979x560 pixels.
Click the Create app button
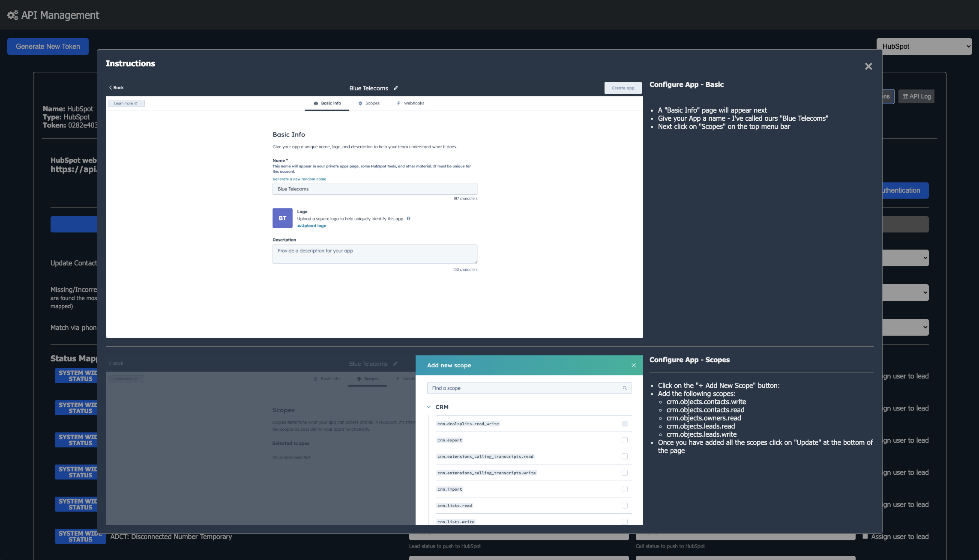click(623, 88)
